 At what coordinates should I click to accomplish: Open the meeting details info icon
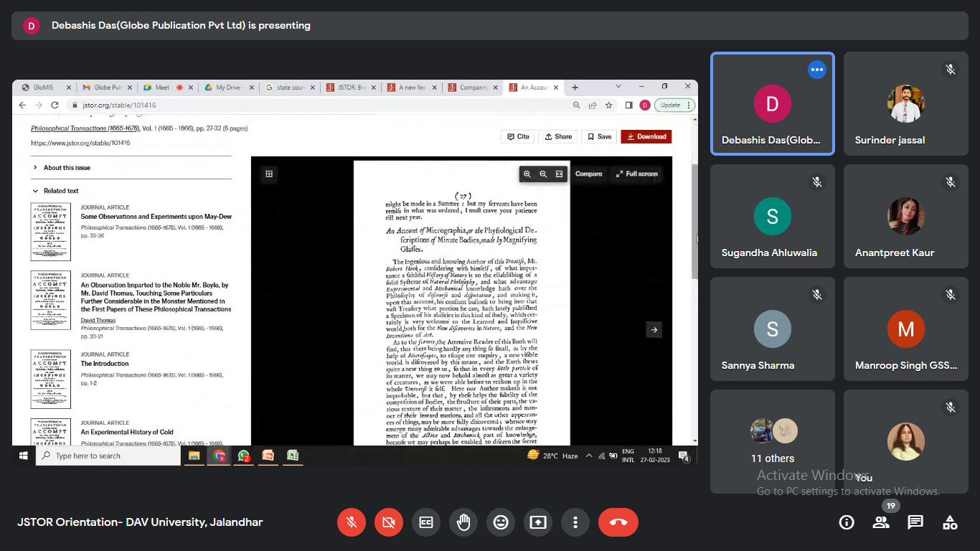(847, 523)
